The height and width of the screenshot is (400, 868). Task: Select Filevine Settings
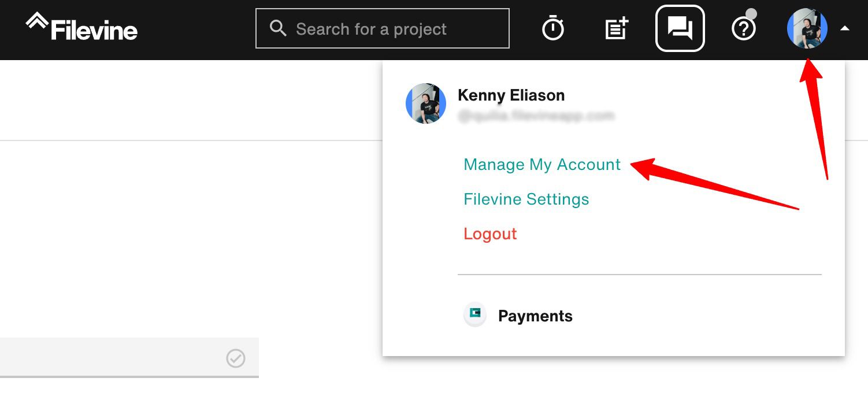(526, 199)
